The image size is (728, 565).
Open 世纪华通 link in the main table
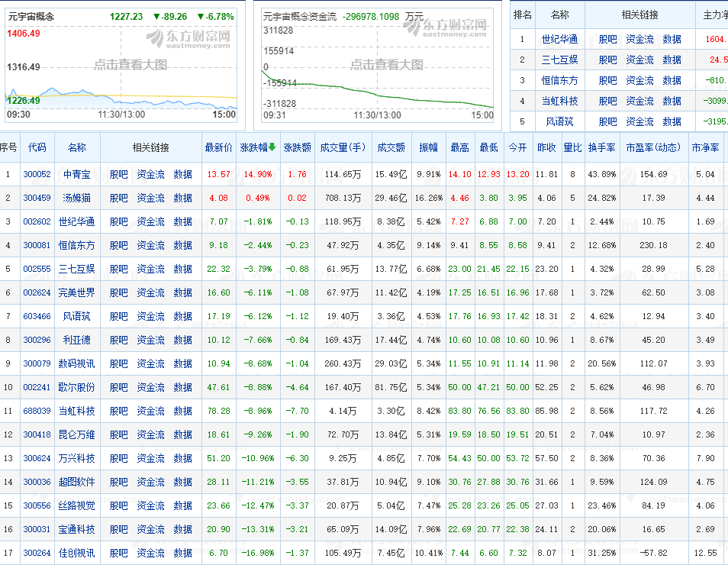point(77,221)
